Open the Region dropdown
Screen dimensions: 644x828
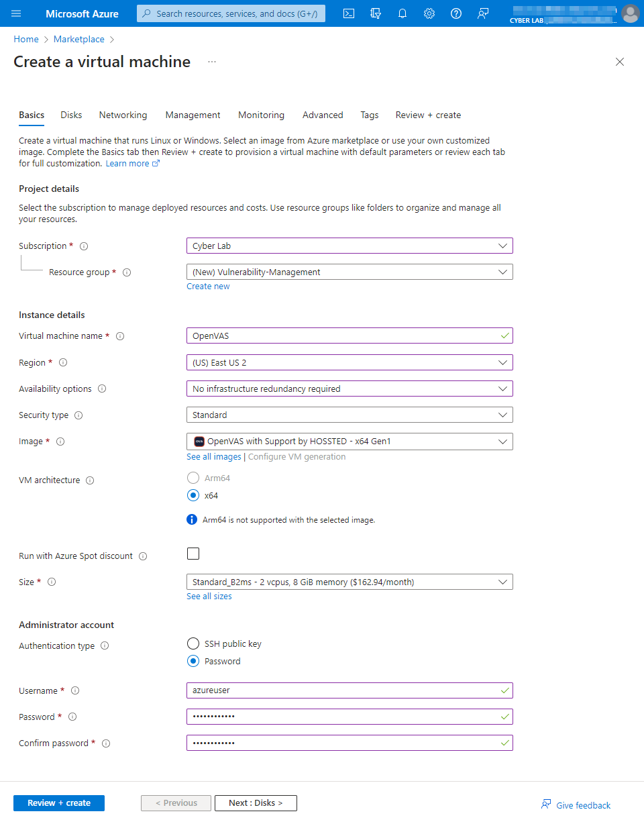(350, 362)
